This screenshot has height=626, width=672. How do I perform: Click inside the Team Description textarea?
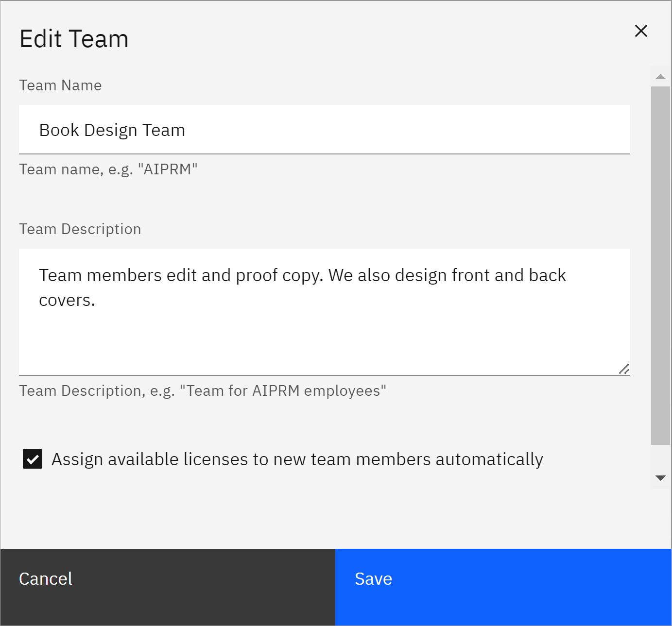[324, 311]
